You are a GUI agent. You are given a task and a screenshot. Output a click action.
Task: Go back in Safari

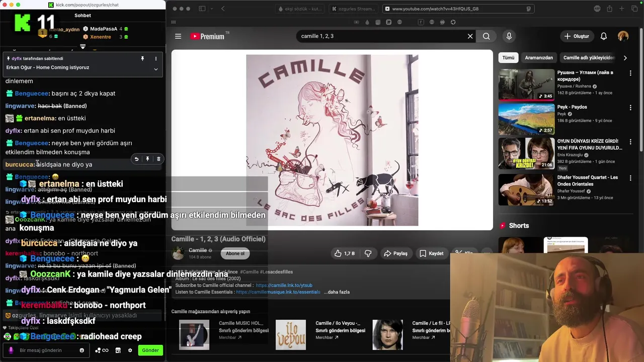[223, 9]
